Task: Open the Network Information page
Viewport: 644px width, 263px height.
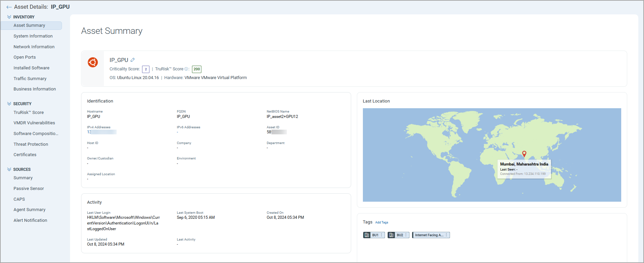Action: [x=34, y=47]
